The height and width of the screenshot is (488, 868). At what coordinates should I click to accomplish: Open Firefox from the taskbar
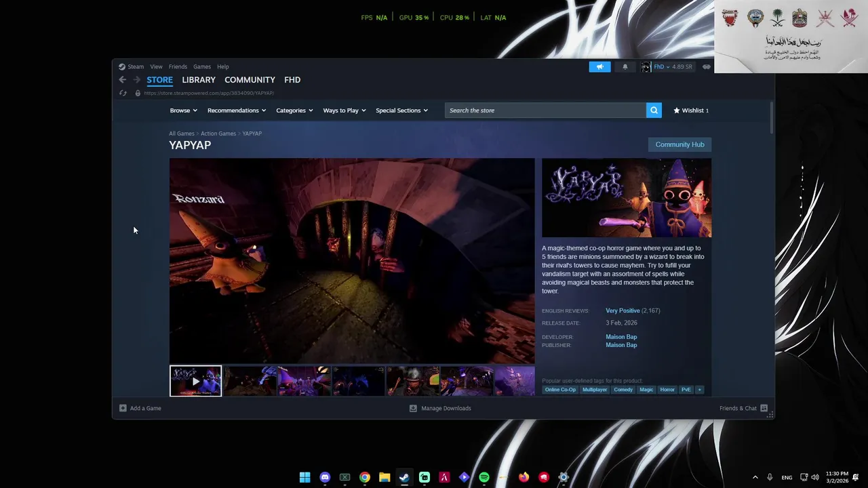(x=524, y=477)
